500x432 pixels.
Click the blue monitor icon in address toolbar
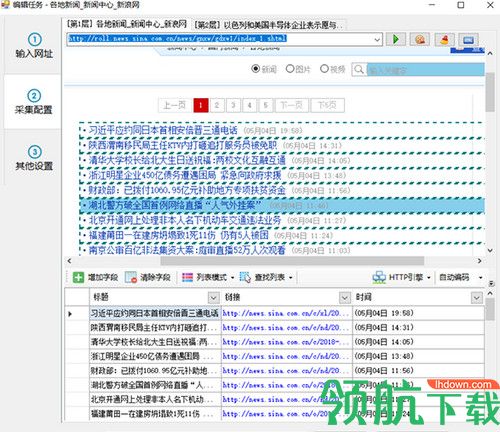tap(468, 40)
